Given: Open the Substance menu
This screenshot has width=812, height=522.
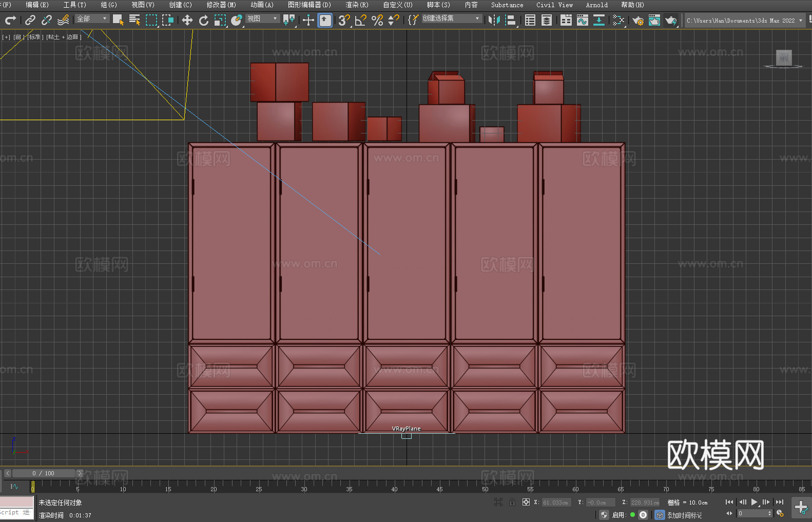Looking at the screenshot, I should tap(507, 5).
